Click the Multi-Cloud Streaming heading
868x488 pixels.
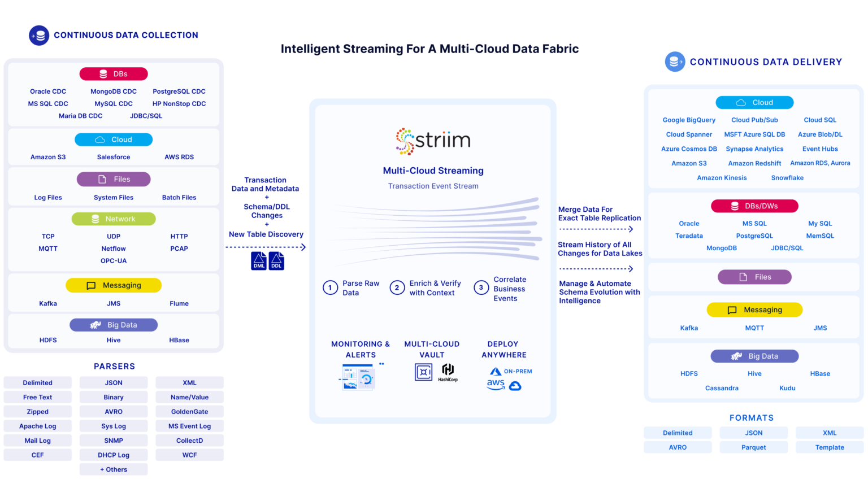433,171
